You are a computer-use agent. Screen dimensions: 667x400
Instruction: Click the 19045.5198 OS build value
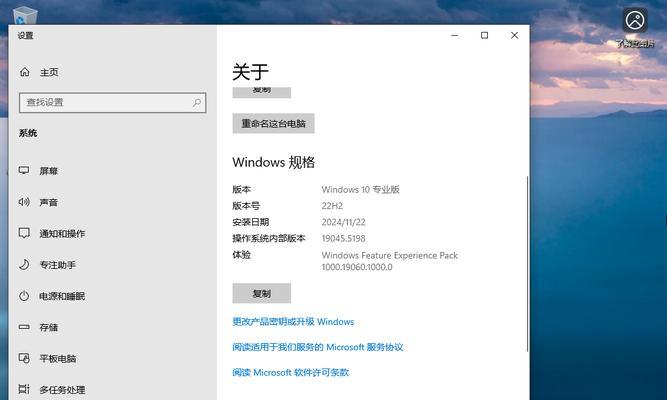(x=344, y=238)
